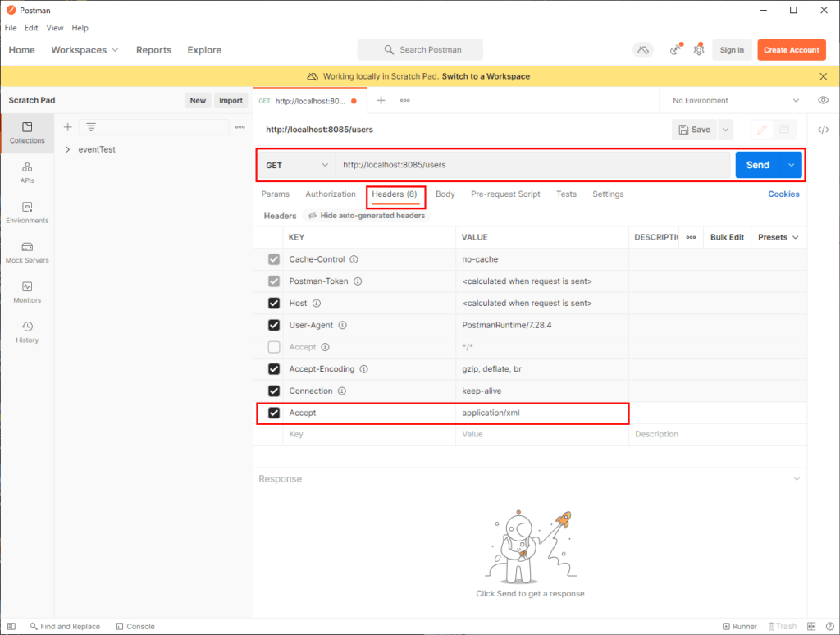Open the GET method dropdown
Screen dimensions: 840x635
tap(295, 165)
